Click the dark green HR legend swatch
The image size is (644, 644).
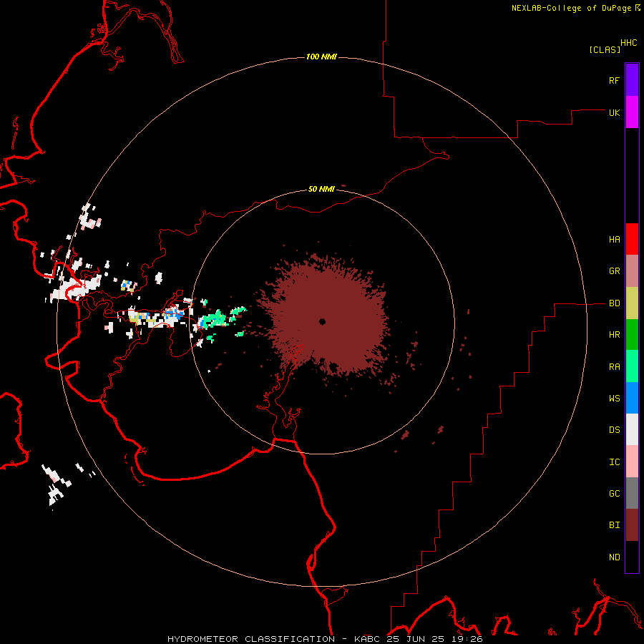pos(632,335)
